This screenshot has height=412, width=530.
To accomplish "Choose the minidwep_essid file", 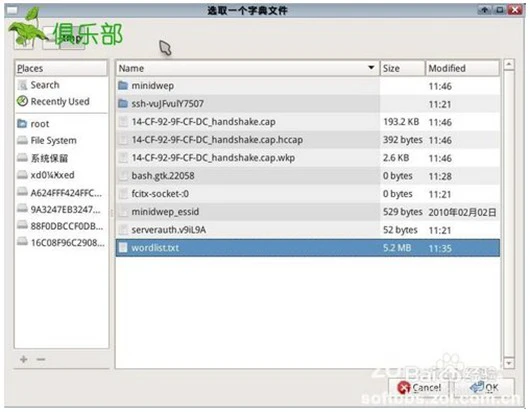I will pos(307,212).
